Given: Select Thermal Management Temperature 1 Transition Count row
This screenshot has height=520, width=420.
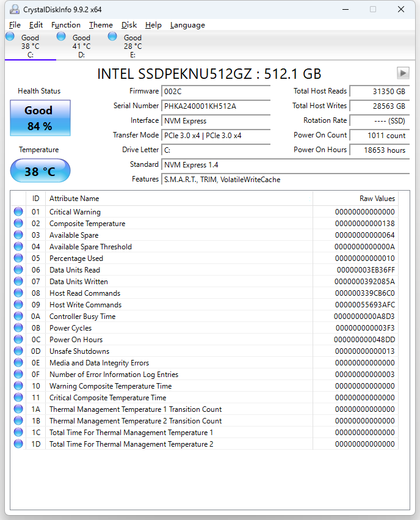Looking at the screenshot, I should pos(205,409).
